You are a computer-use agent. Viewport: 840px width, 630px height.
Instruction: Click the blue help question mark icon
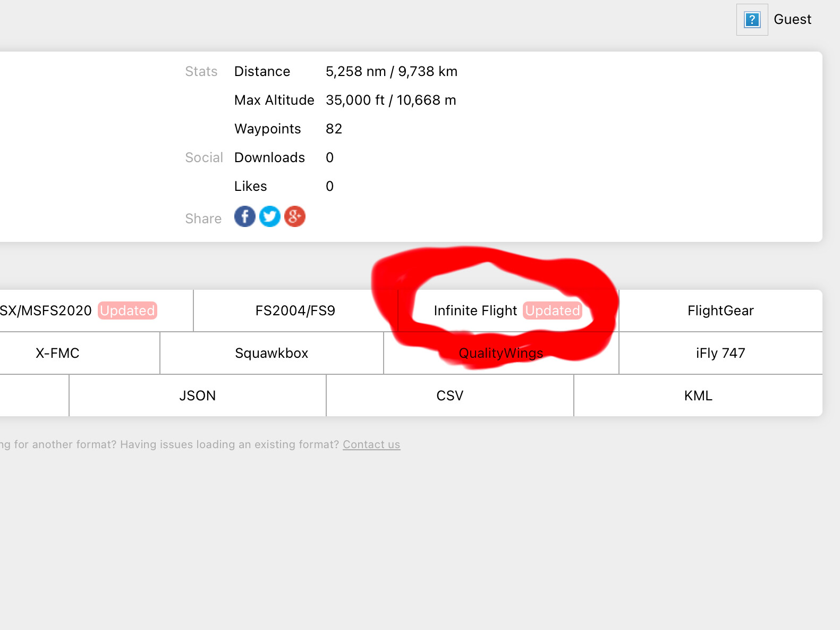(x=752, y=20)
